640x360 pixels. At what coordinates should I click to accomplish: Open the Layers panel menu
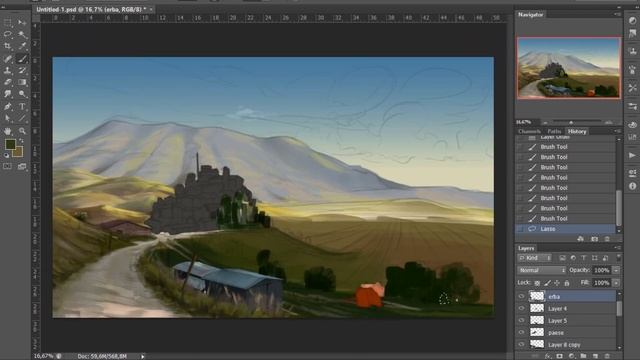[x=618, y=248]
